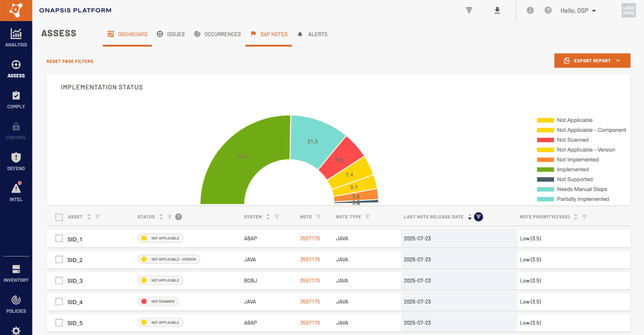Open settings via the sidebar gear icon
644x335 pixels.
click(16, 330)
